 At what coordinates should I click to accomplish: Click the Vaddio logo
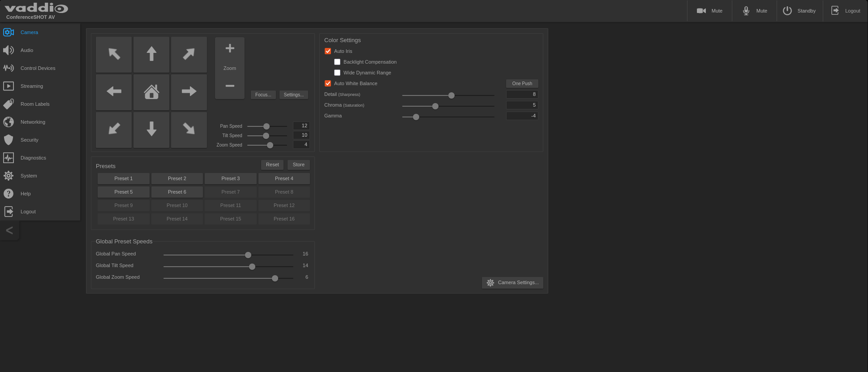tap(36, 8)
